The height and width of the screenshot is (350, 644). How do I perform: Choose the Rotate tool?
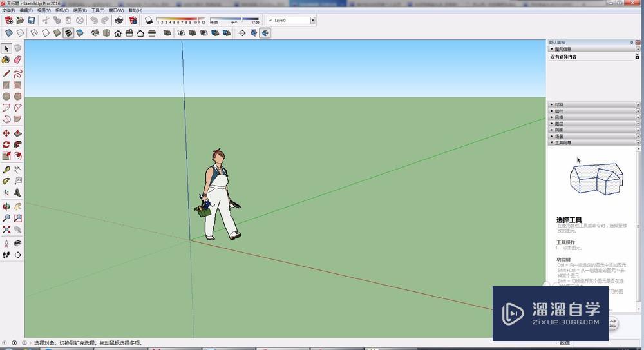click(x=6, y=145)
